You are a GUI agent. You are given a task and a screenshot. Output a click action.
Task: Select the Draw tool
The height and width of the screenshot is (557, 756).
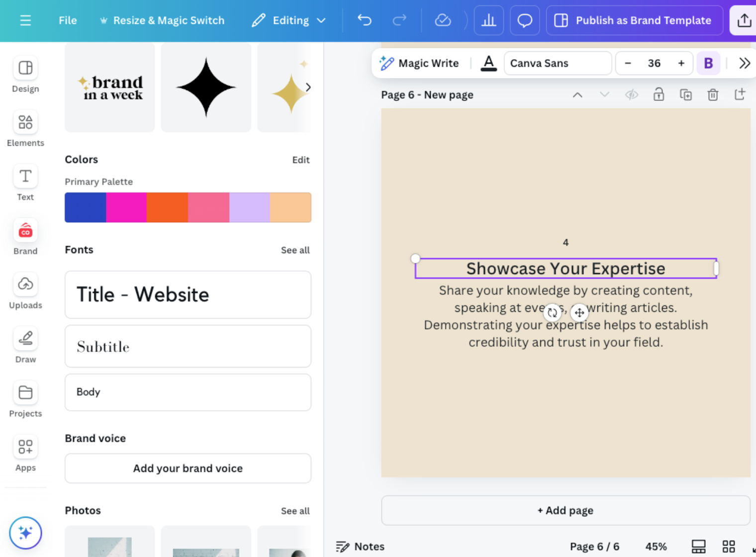tap(25, 345)
